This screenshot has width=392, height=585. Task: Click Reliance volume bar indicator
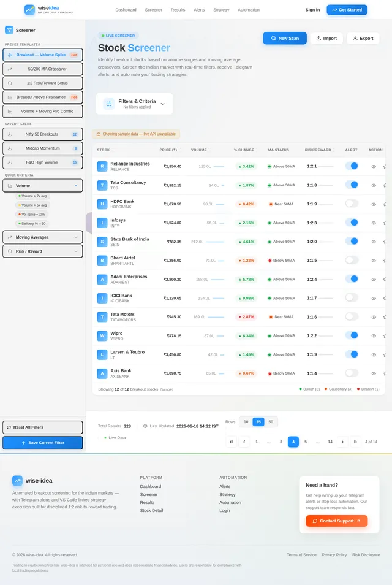click(219, 166)
